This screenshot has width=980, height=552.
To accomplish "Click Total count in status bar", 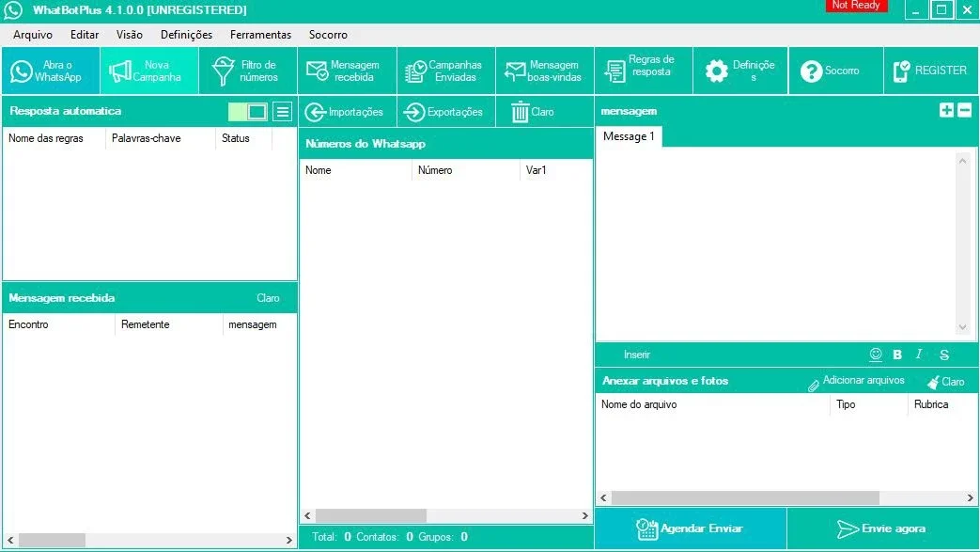I will [332, 537].
